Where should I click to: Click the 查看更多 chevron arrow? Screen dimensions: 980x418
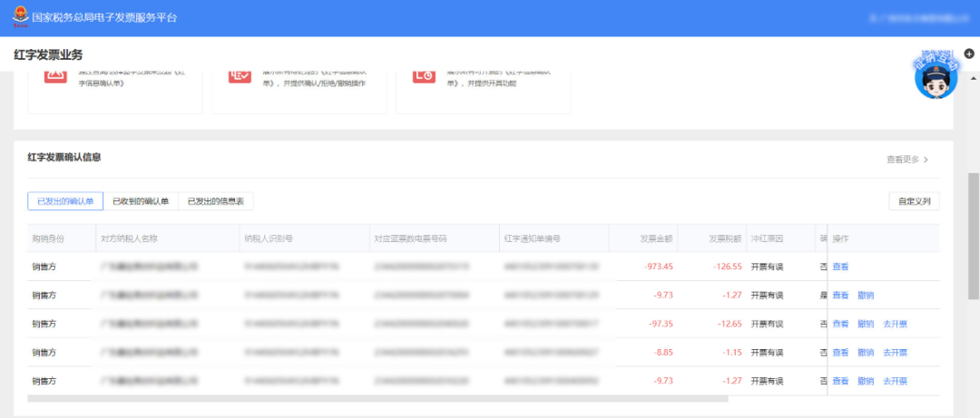[926, 160]
